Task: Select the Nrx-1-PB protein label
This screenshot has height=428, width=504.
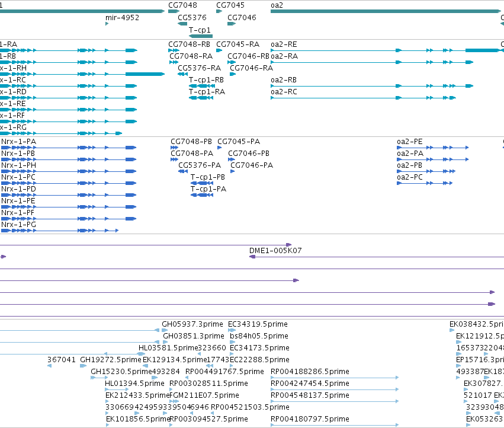Action: [18, 154]
